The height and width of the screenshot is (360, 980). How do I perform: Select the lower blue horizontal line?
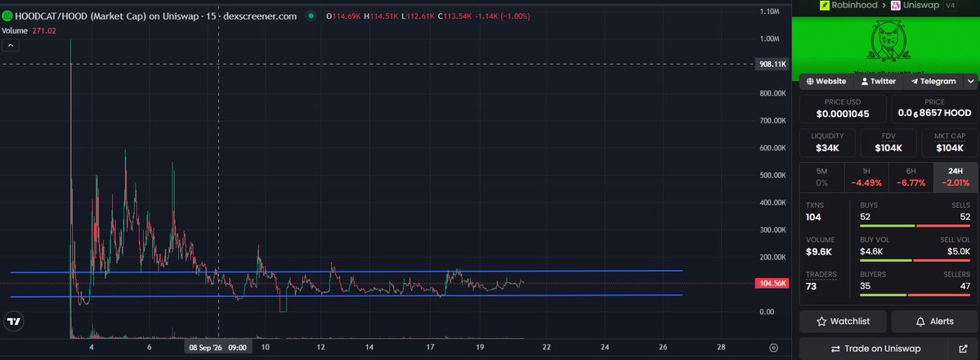click(x=347, y=296)
